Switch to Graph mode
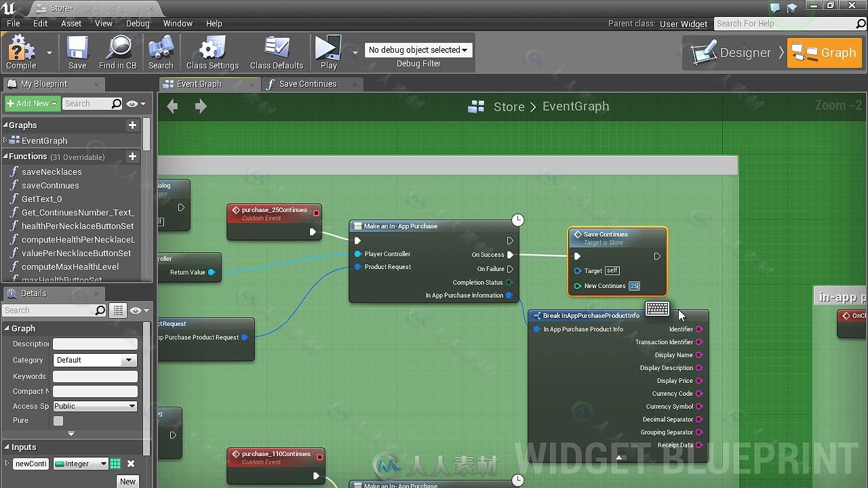Screen dimensions: 868x488 tap(824, 52)
